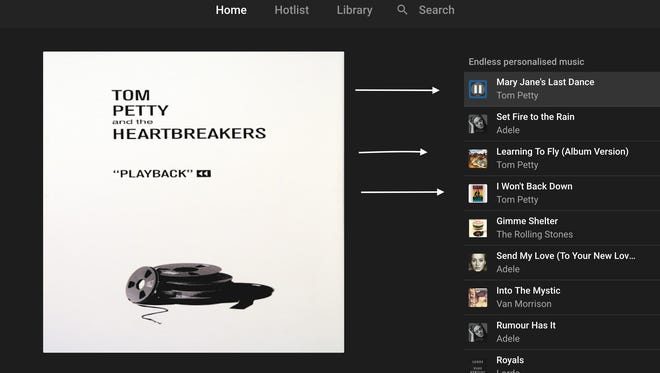
Task: Open artist Adele under Send My Love
Action: [508, 269]
